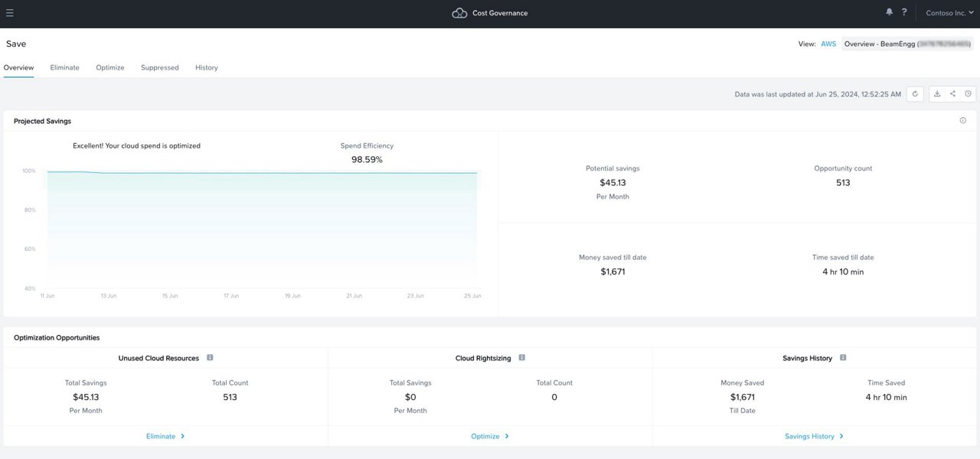Select the AWS view label
Viewport: 980px width, 459px height.
coord(828,44)
